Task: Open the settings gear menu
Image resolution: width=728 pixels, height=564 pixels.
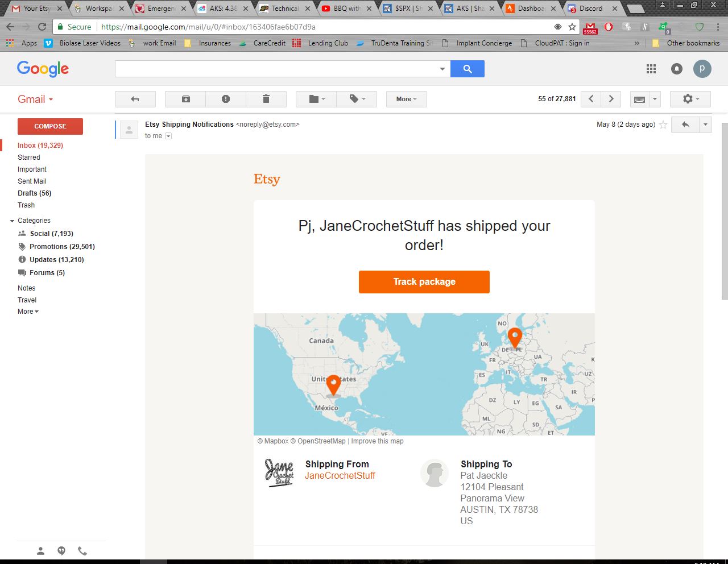Action: point(690,99)
